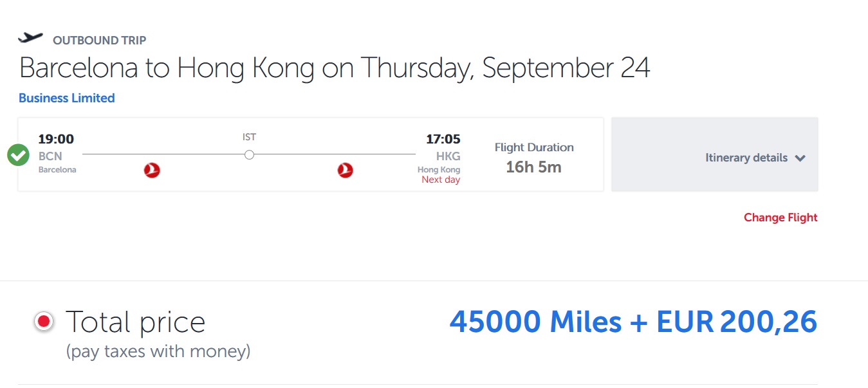Open the Business Limited fare link
This screenshot has height=388, width=868.
pos(67,98)
